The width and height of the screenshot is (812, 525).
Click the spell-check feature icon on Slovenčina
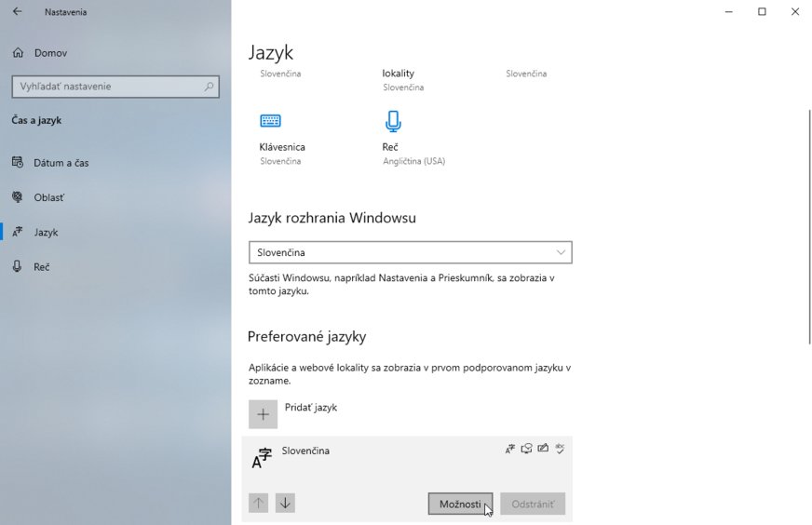pos(560,449)
